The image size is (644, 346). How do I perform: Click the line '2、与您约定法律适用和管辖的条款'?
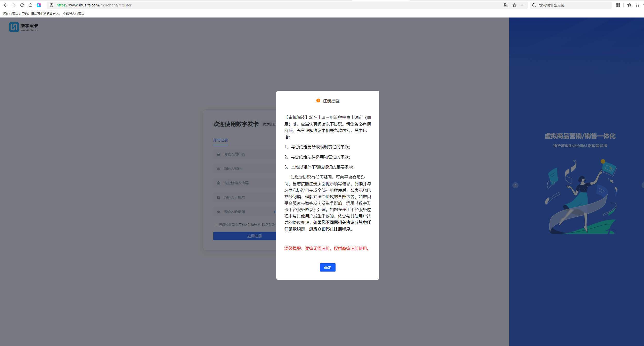(x=317, y=157)
